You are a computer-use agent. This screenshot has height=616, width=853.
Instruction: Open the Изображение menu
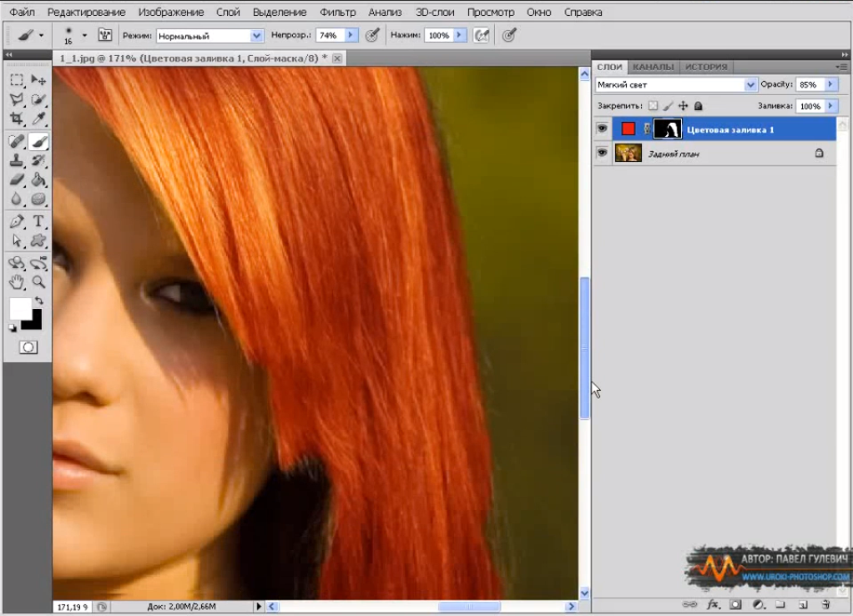point(171,12)
